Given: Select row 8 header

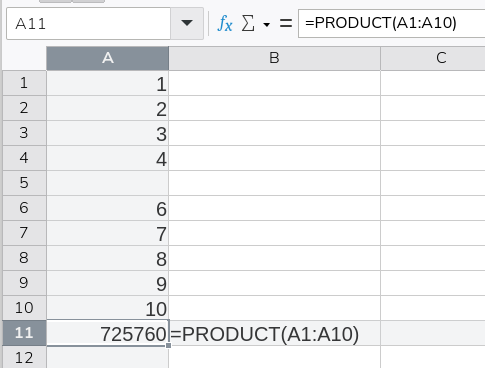Looking at the screenshot, I should [x=24, y=258].
